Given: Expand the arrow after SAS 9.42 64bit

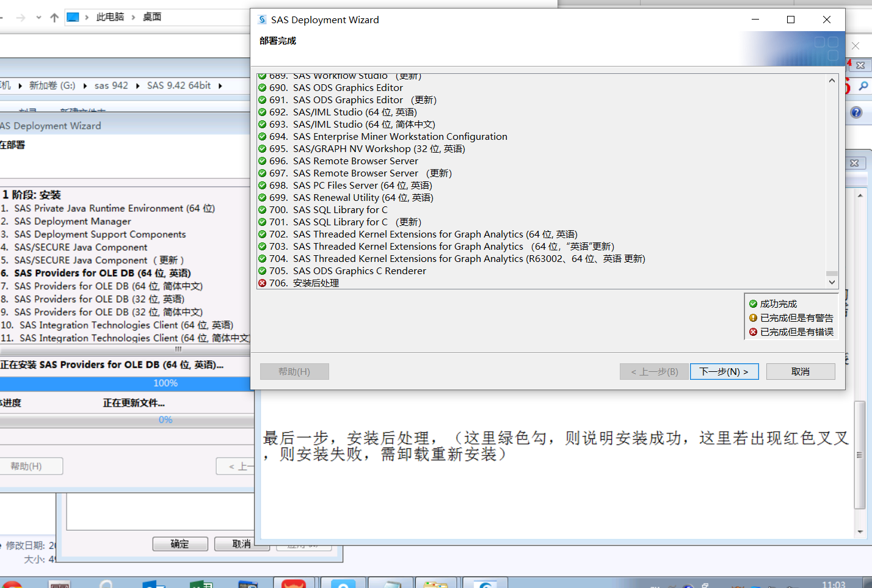Looking at the screenshot, I should point(220,85).
